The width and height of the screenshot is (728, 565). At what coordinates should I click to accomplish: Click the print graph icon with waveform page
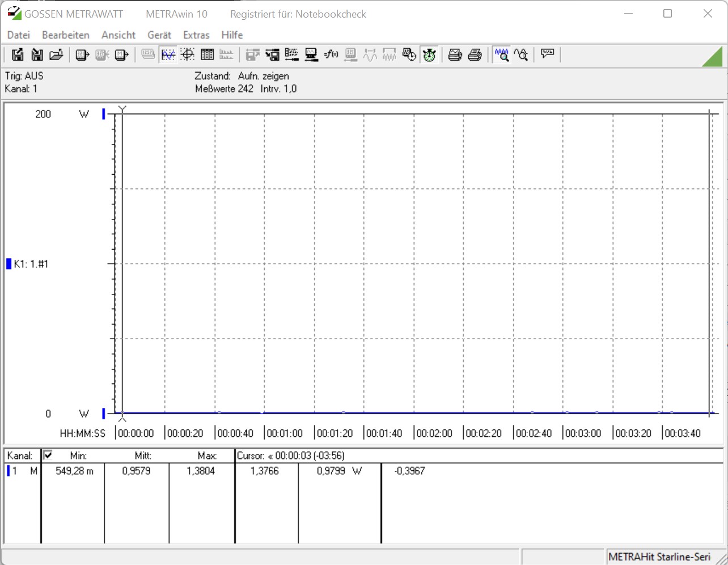tap(455, 54)
